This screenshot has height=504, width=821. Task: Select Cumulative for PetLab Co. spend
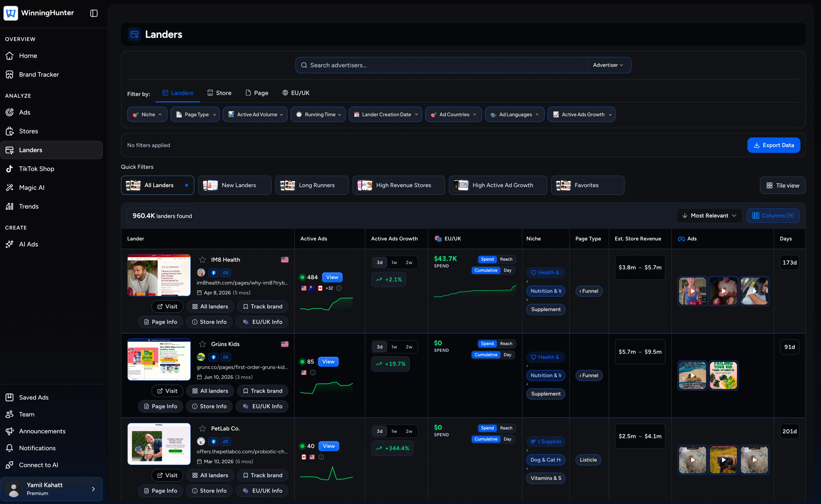486,439
